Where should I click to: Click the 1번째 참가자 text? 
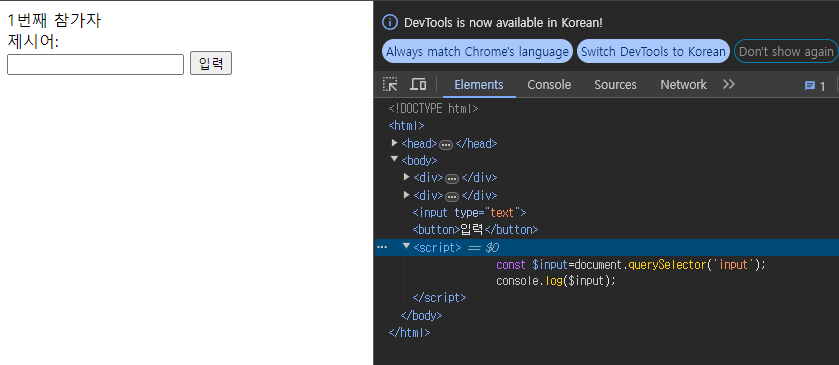(x=54, y=21)
